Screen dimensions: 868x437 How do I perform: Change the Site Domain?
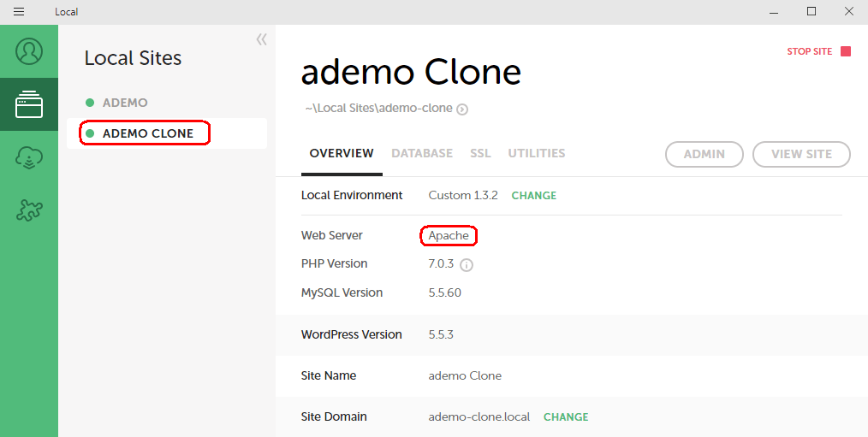[x=566, y=416]
